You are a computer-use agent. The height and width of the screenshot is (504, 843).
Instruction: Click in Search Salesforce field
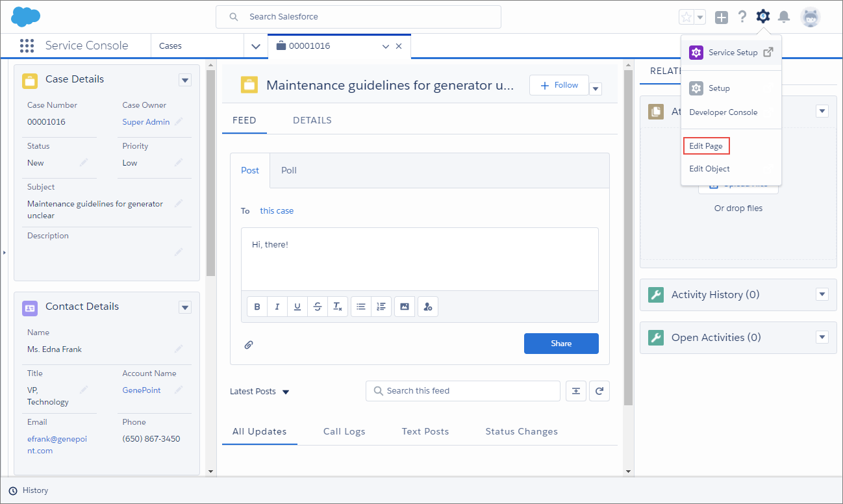pos(359,17)
